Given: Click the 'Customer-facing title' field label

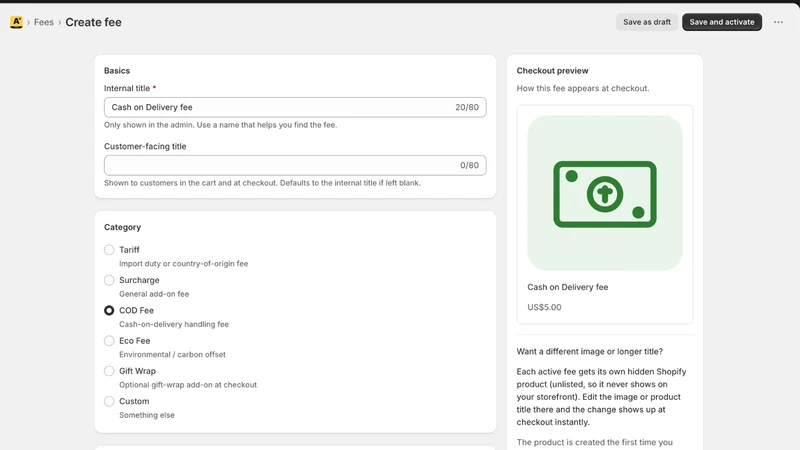Looking at the screenshot, I should [x=145, y=146].
